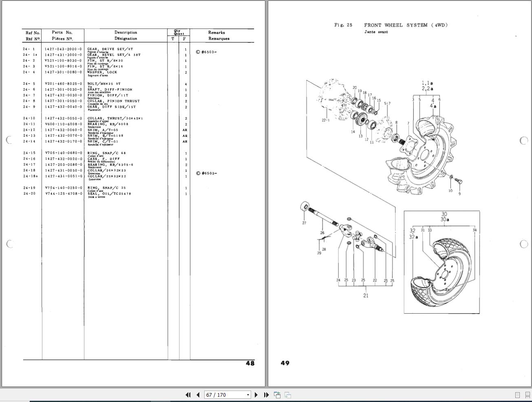Go forward to the next view

[287, 395]
